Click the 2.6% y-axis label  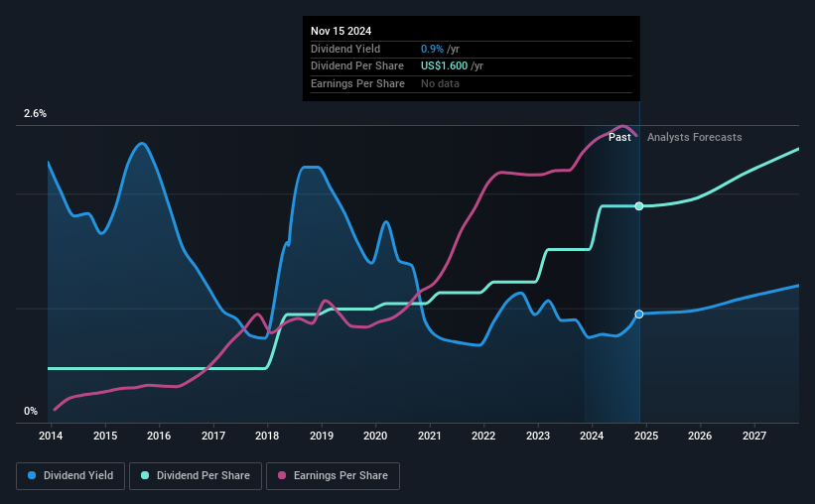[x=35, y=113]
